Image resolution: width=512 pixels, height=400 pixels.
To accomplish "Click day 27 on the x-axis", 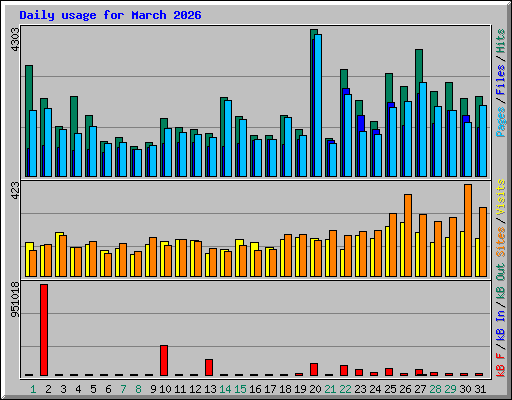I will point(420,389).
